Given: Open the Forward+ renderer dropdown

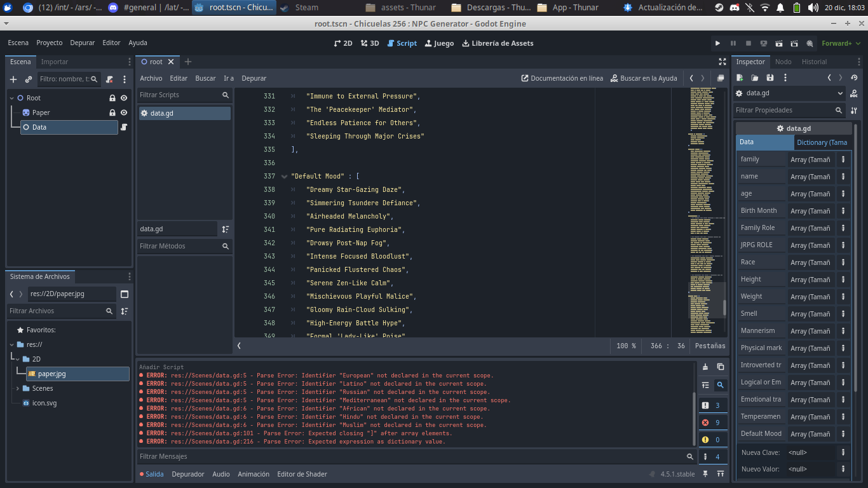Looking at the screenshot, I should pyautogui.click(x=841, y=43).
